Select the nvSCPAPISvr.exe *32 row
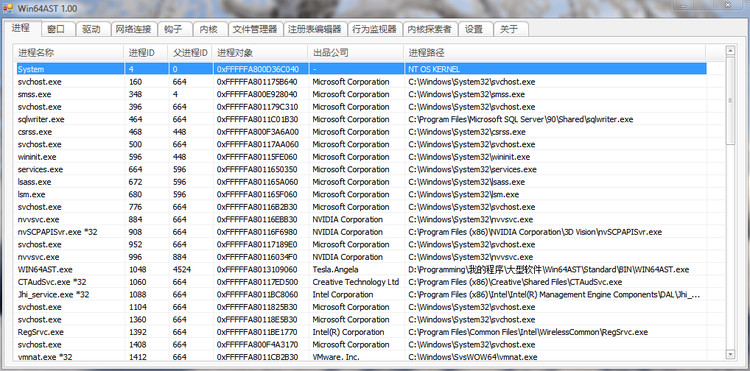This screenshot has height=371, width=750. click(361, 232)
